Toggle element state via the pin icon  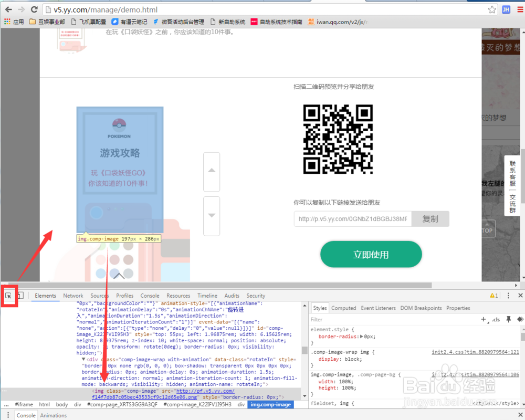(508, 319)
